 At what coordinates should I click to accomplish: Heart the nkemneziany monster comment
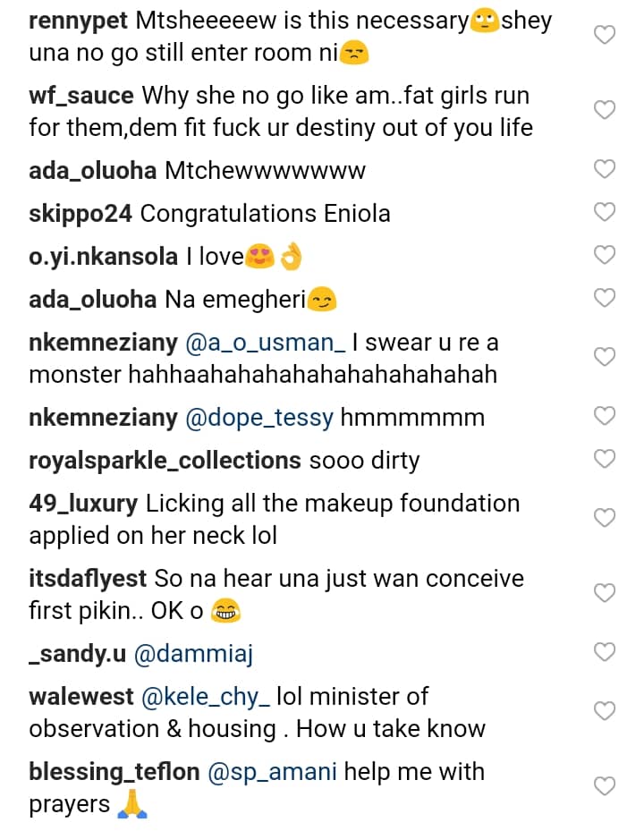[x=606, y=357]
